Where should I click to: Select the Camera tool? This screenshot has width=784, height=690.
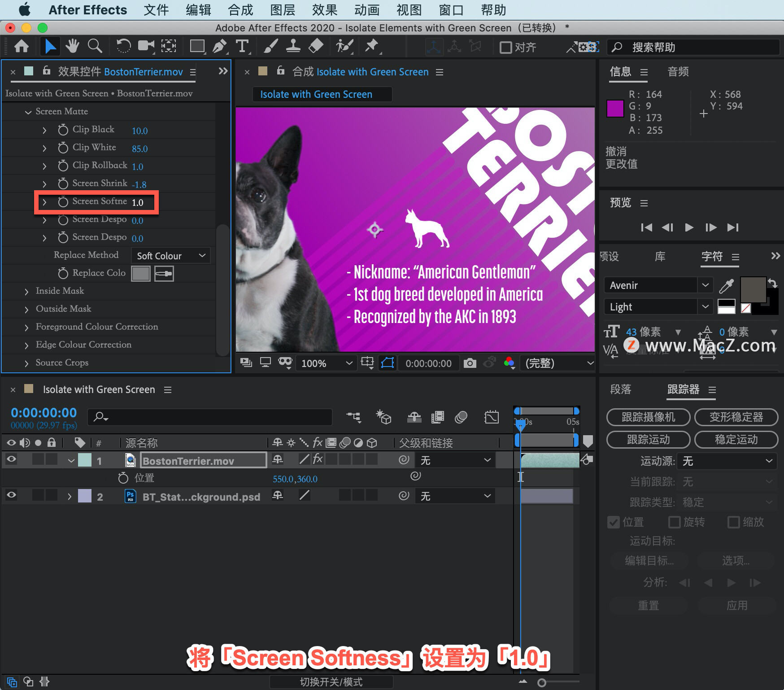click(146, 46)
